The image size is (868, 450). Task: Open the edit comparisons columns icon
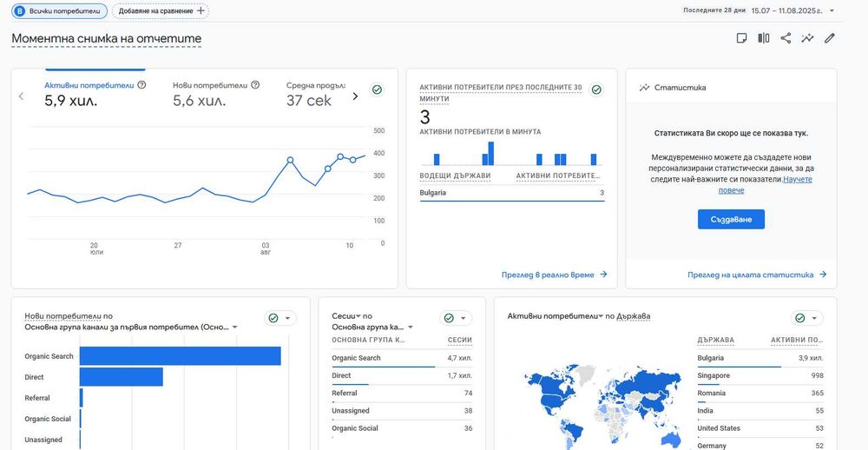[763, 38]
